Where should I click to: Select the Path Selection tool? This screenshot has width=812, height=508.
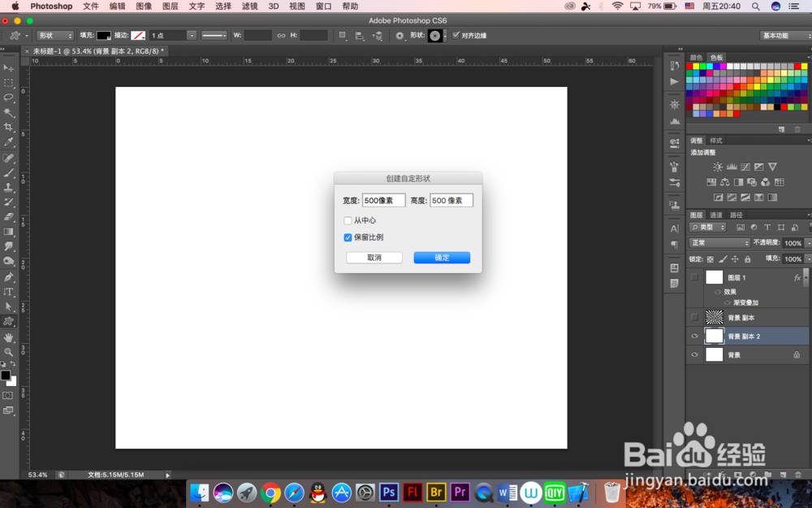tap(8, 306)
